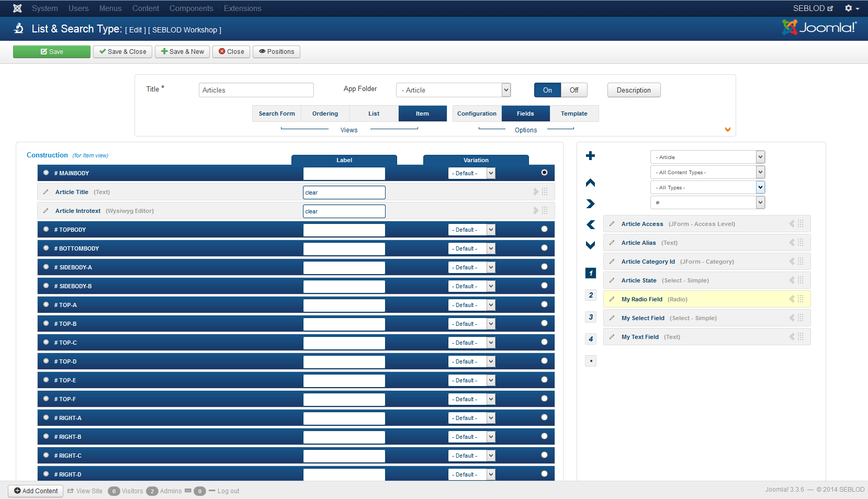The height and width of the screenshot is (499, 868).
Task: Open the App Folder dropdown
Action: pyautogui.click(x=453, y=90)
